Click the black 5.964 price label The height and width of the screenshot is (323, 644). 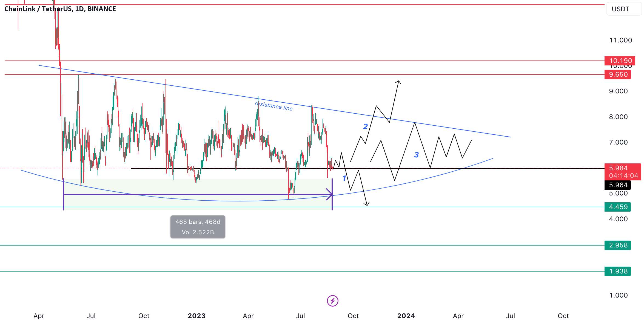click(617, 185)
